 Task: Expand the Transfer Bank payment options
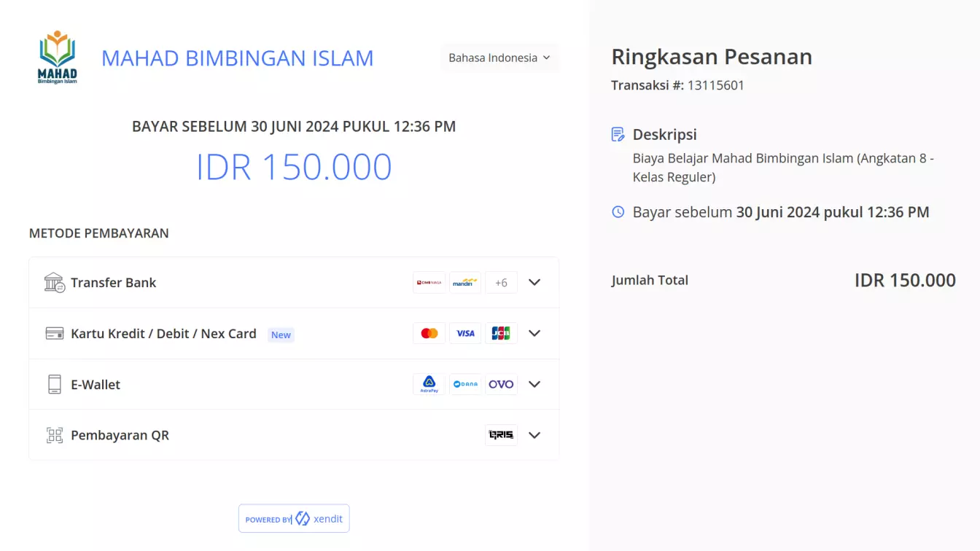click(534, 282)
